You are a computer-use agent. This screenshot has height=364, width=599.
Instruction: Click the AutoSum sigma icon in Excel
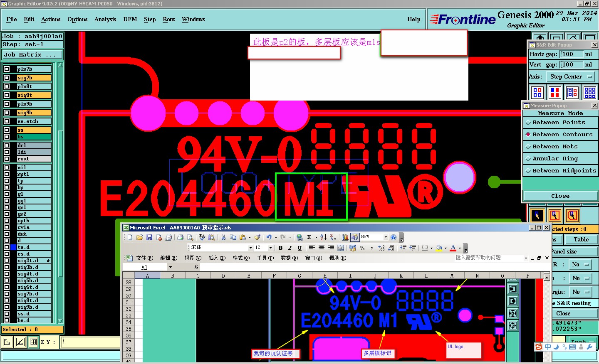309,237
